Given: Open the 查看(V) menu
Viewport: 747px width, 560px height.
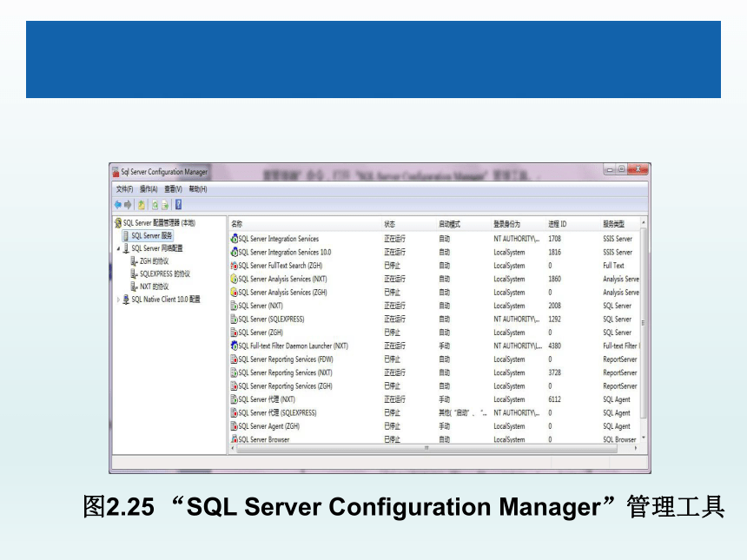Looking at the screenshot, I should click(x=174, y=189).
